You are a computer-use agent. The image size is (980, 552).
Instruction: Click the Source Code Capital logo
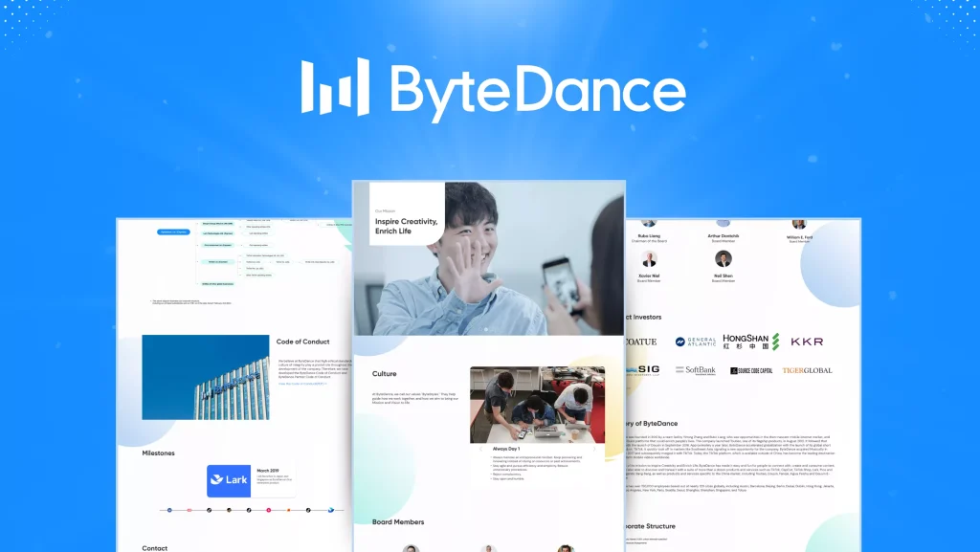(751, 370)
